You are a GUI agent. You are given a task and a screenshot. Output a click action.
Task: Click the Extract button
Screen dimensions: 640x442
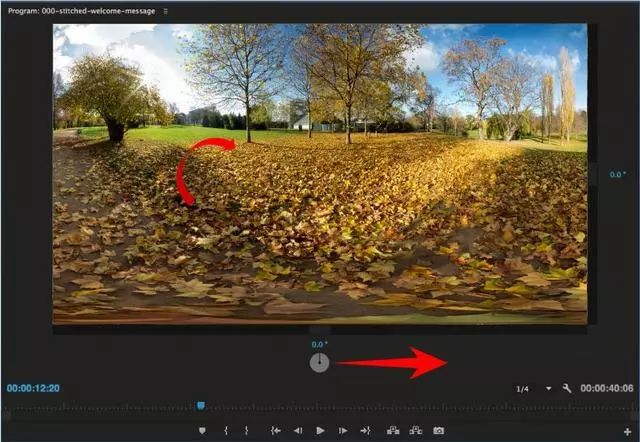pos(416,431)
